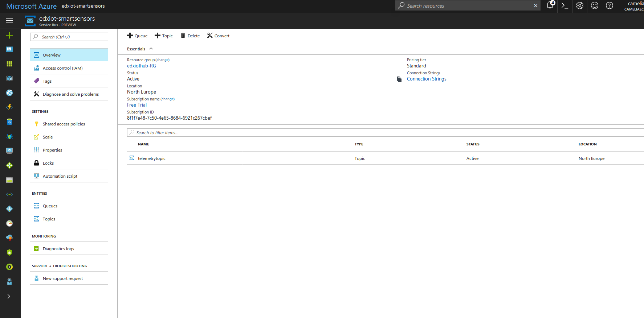Open Security Center shield icon
644x318 pixels.
pos(9,252)
